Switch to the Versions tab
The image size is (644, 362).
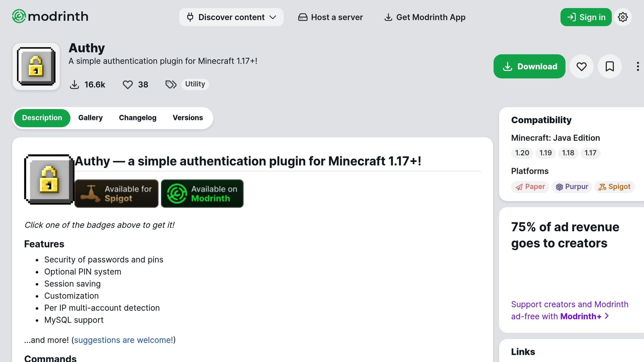coord(188,118)
